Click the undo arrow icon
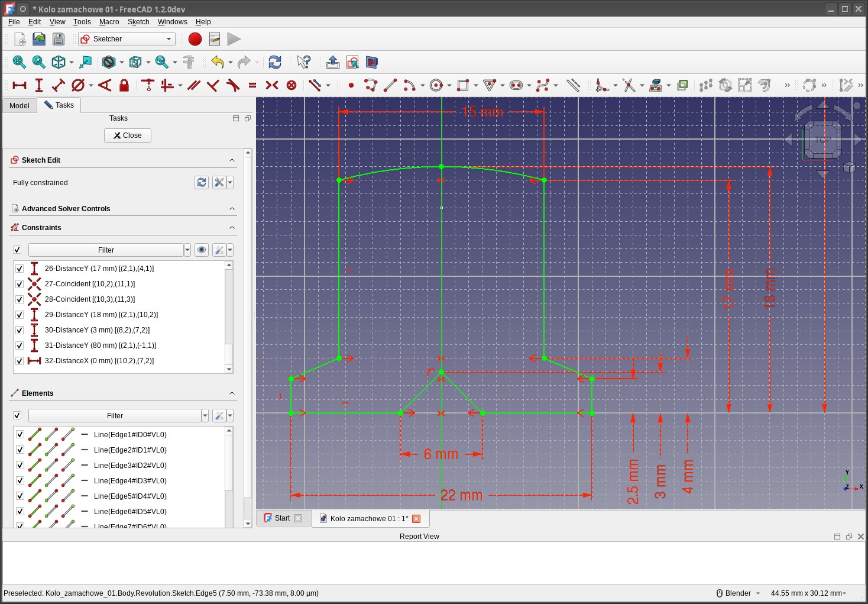Image resolution: width=868 pixels, height=604 pixels. click(218, 62)
